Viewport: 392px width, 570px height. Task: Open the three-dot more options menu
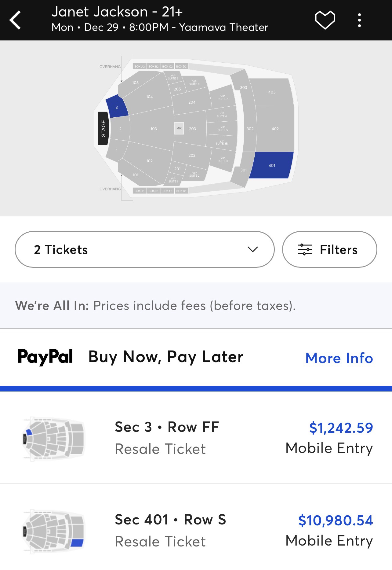pyautogui.click(x=359, y=20)
